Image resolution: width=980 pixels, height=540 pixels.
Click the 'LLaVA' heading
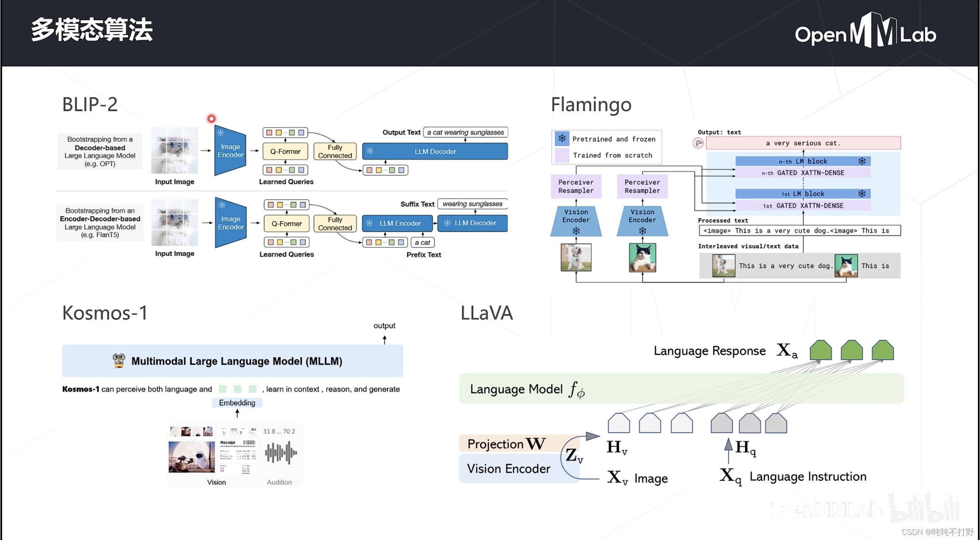(487, 313)
